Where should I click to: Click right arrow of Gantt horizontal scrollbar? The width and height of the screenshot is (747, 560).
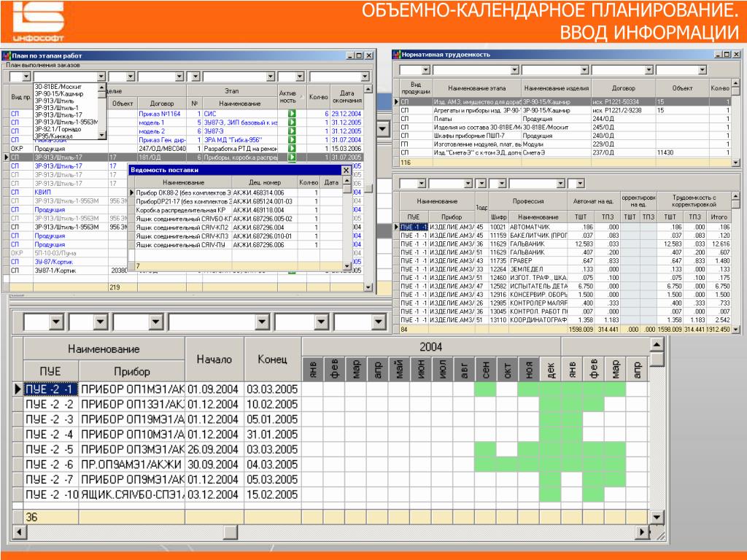[642, 532]
